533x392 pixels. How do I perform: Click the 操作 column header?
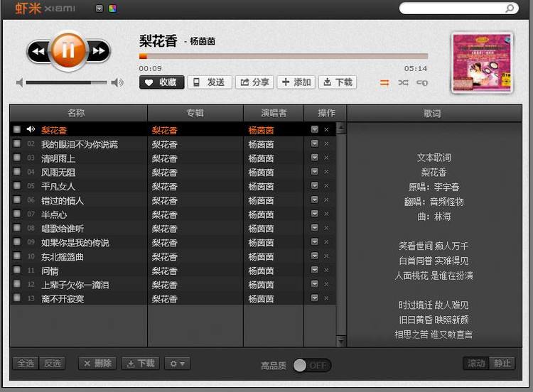(325, 113)
